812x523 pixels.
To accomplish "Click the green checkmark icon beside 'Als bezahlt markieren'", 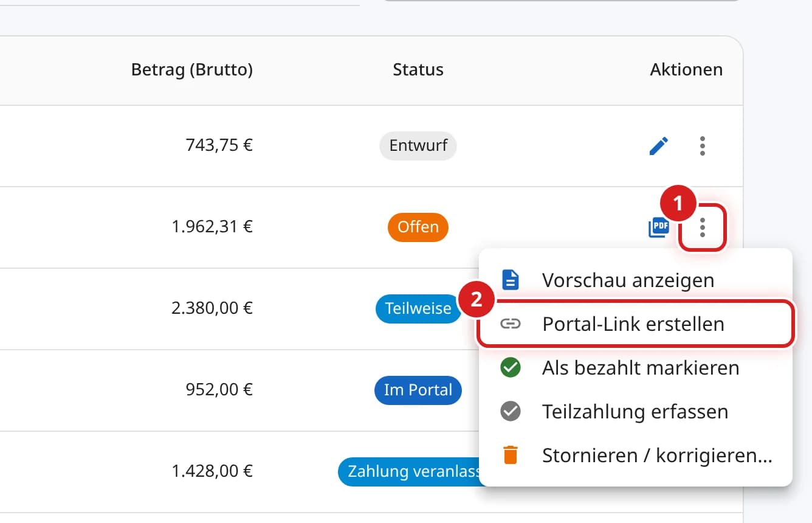I will pyautogui.click(x=511, y=368).
